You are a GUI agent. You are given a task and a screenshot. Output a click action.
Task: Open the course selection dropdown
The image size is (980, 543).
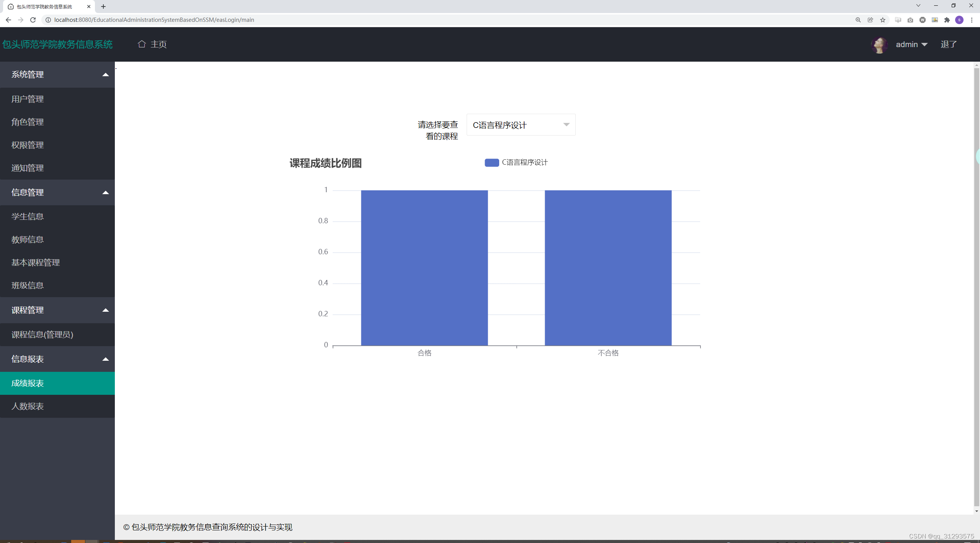click(521, 125)
